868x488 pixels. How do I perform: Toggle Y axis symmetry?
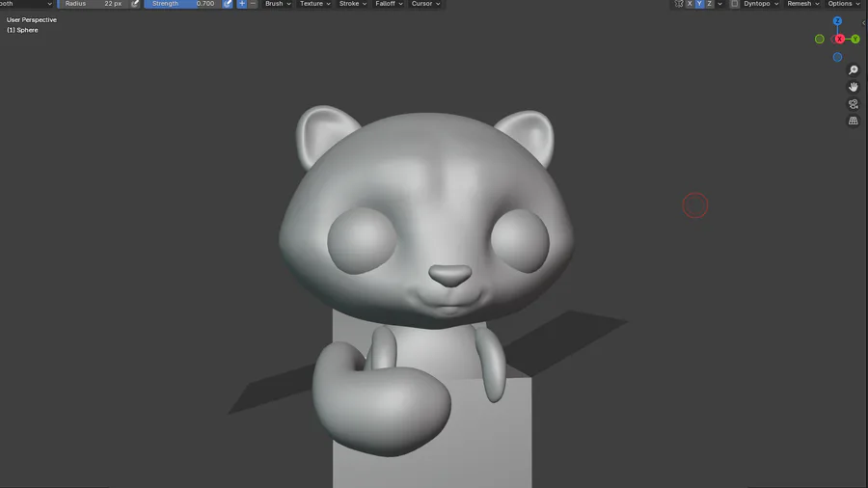click(700, 4)
